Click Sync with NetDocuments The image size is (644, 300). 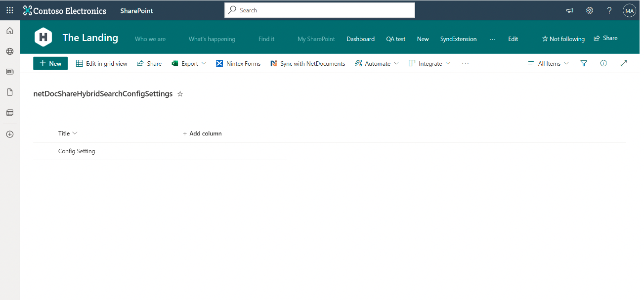[x=307, y=63]
